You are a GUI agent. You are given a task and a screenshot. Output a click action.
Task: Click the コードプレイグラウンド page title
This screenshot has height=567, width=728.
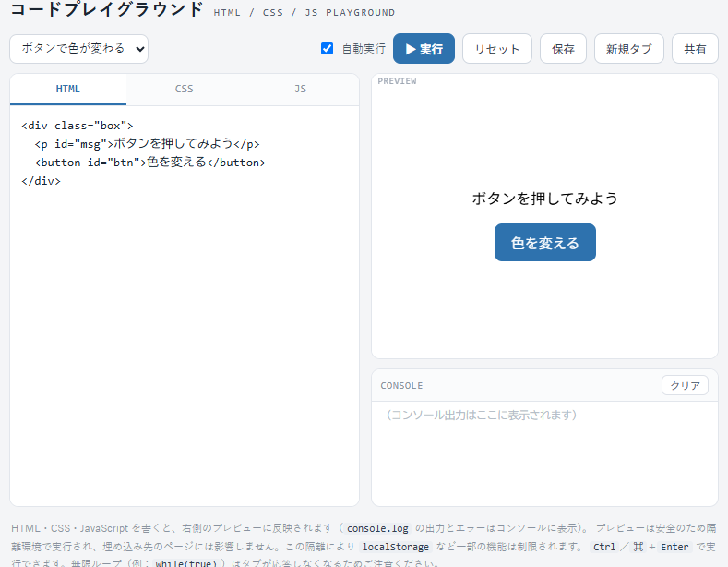[x=107, y=9]
